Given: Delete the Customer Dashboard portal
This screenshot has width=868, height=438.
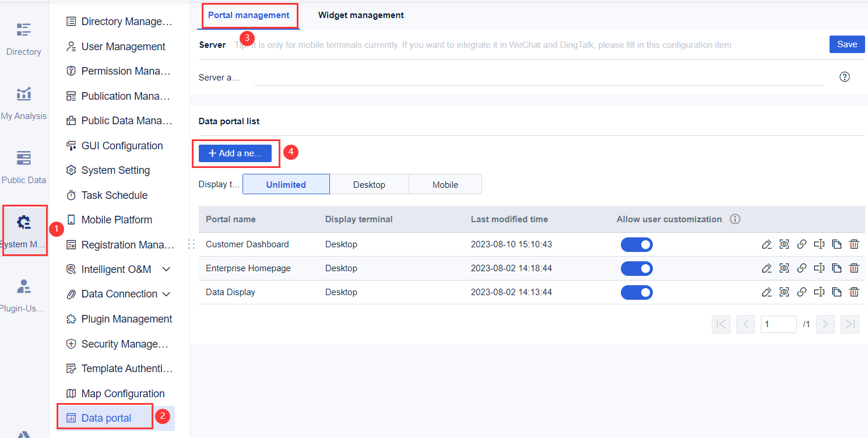Looking at the screenshot, I should click(854, 244).
